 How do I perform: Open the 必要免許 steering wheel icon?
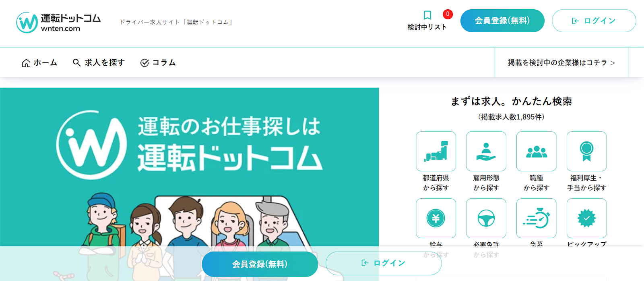click(486, 218)
